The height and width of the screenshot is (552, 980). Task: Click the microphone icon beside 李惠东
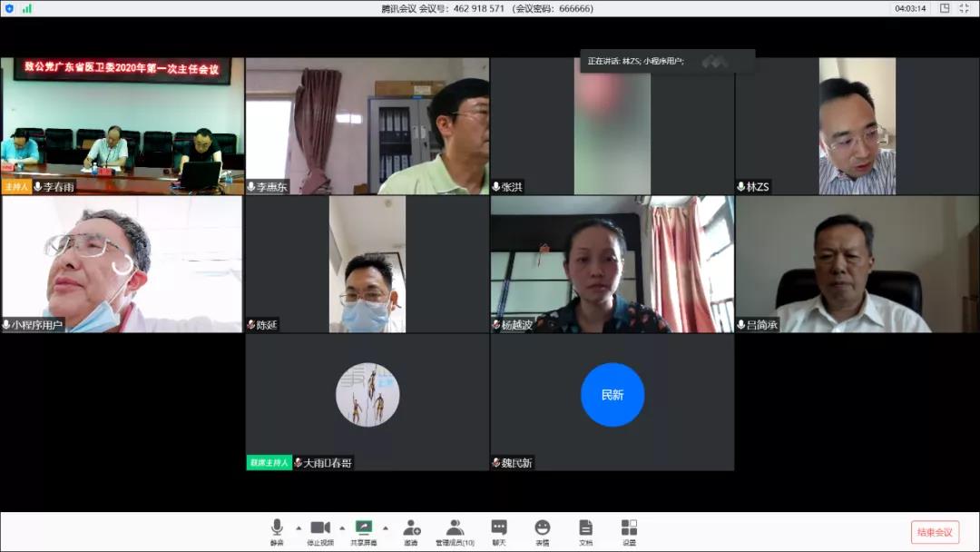(x=251, y=186)
